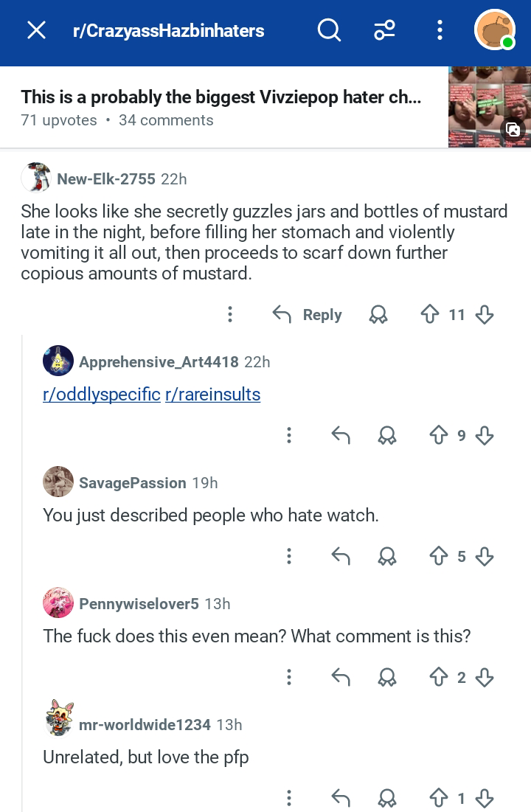Award Pennywiselover5's comment
This screenshot has width=531, height=812.
387,677
